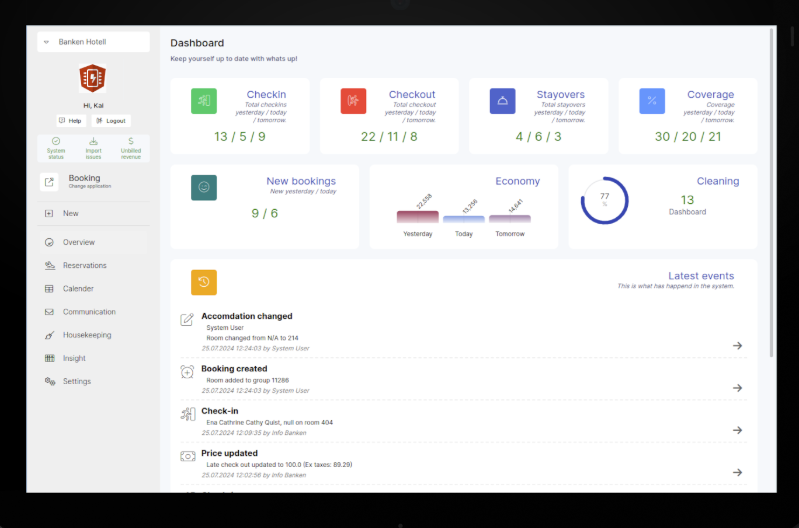Open Import issues shortcut

click(x=93, y=148)
